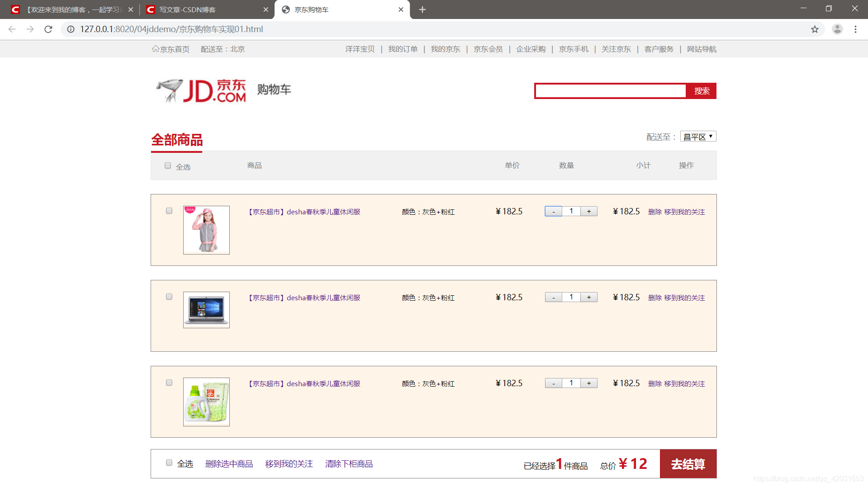Viewport: 868px width, 487px height.
Task: Click 移到我的关注 for the girl clothing item
Action: (684, 212)
